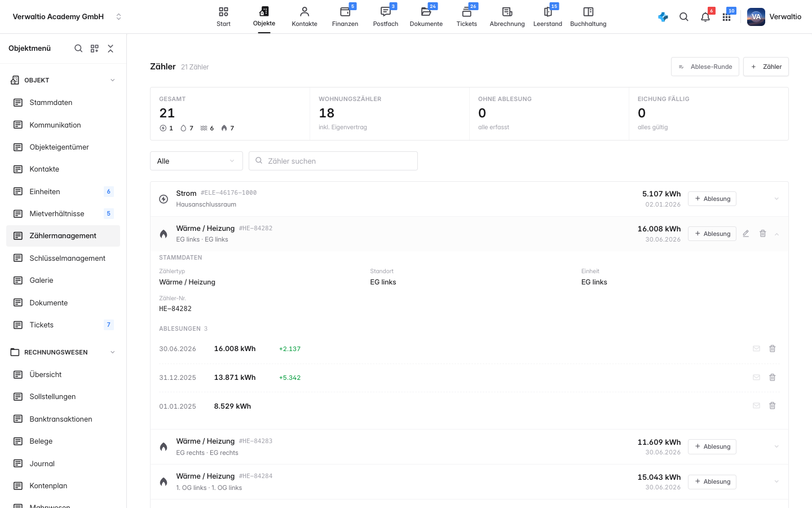Viewport: 812px width, 508px height.
Task: Delete the HE-84282 meter with the trash icon
Action: [763, 234]
